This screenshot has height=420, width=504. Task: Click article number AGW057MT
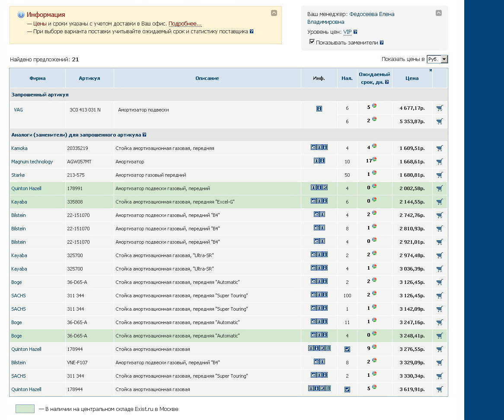79,162
